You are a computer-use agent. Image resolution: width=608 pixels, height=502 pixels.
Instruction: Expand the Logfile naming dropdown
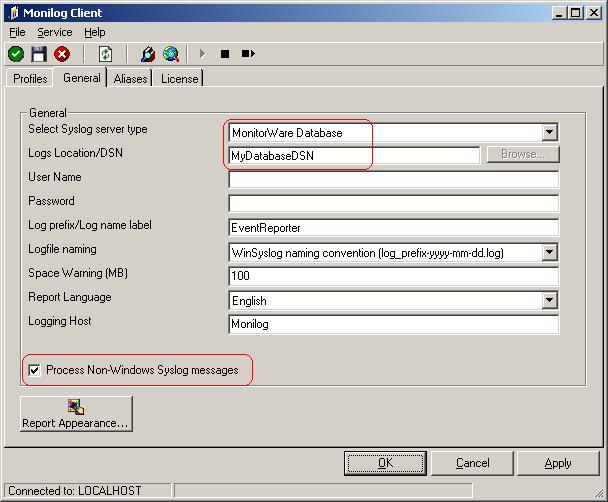coord(549,252)
